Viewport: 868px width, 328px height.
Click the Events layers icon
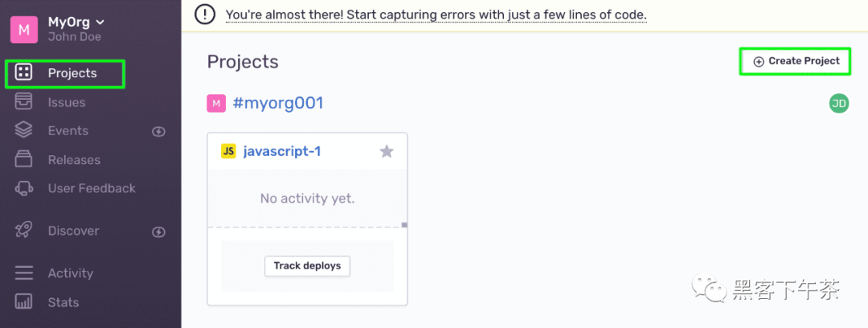[x=24, y=131]
